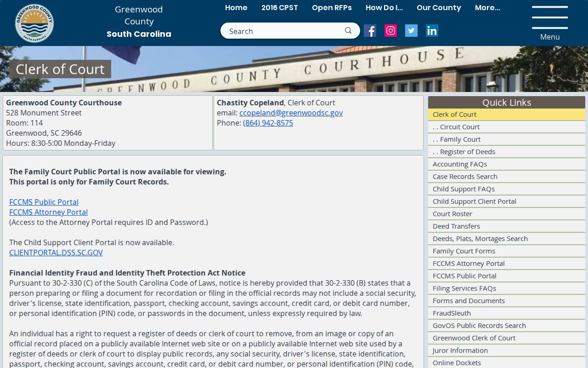The height and width of the screenshot is (368, 588).
Task: Open the Family Court quick link
Action: [x=507, y=139]
